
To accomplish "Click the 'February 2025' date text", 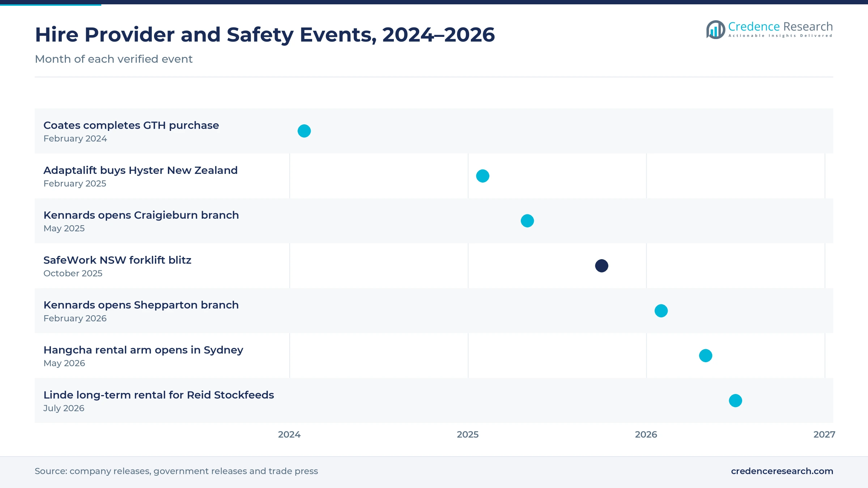I will [x=75, y=184].
